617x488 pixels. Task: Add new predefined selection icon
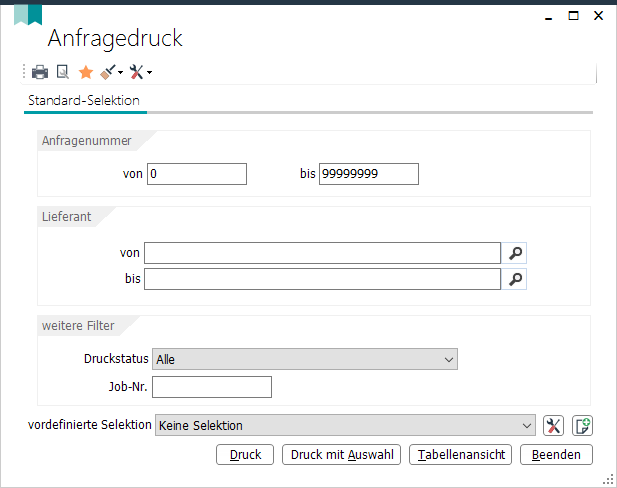(x=582, y=425)
